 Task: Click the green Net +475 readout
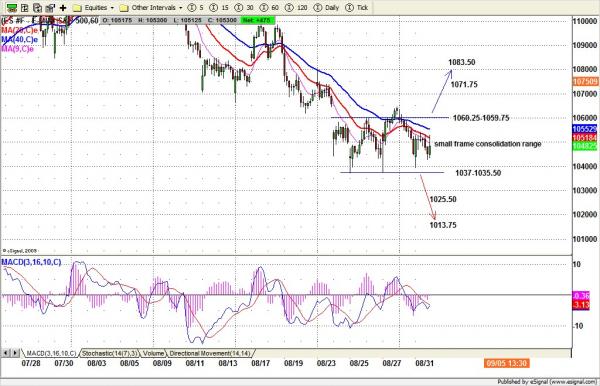pos(257,20)
